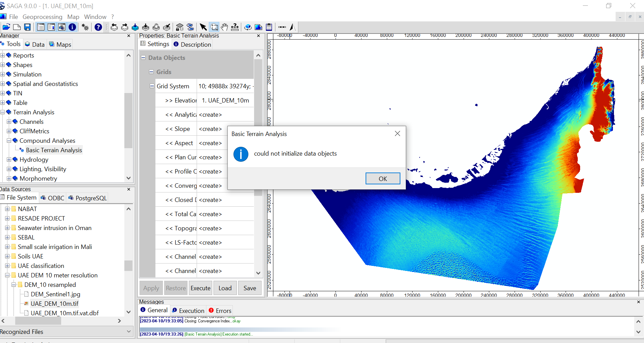Copy map to clipboard icon
Viewport: 644px width, 343px height.
tap(269, 27)
